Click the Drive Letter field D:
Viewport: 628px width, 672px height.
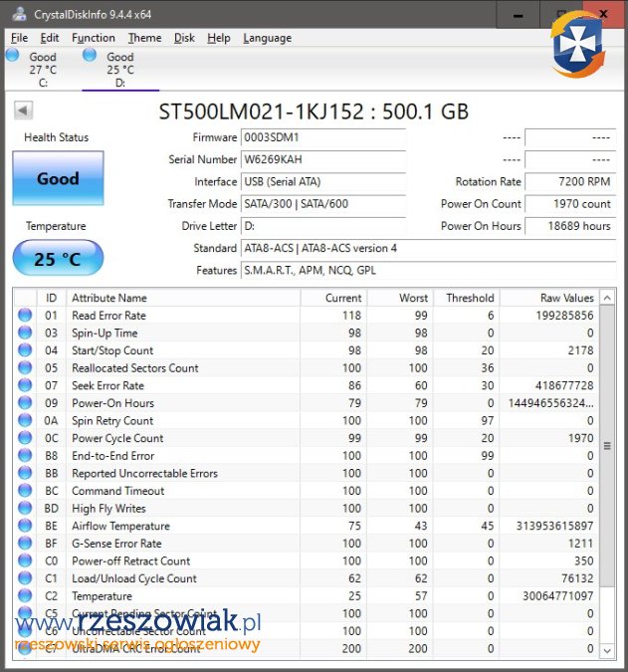click(x=323, y=226)
